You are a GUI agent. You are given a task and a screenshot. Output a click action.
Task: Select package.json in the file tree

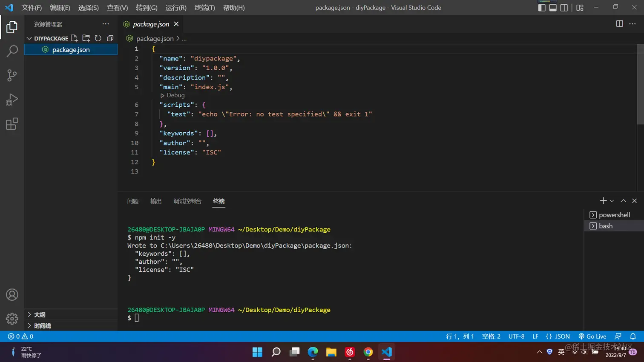coord(71,50)
